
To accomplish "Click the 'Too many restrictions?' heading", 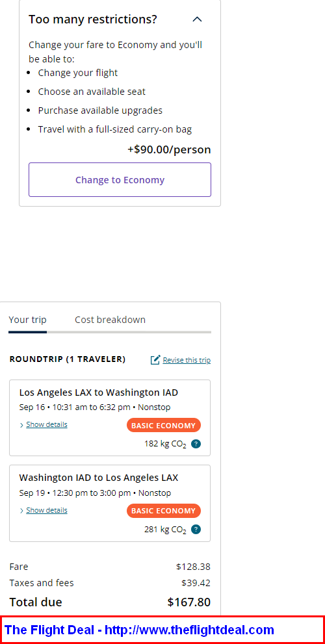I will (x=93, y=19).
